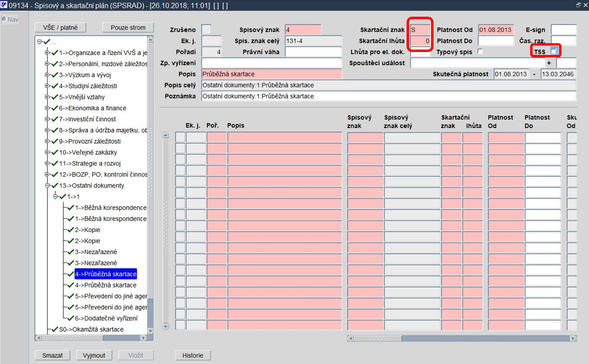589x364 pixels.
Task: Expand the 11->Strategie a rozvoj node
Action: click(x=47, y=163)
